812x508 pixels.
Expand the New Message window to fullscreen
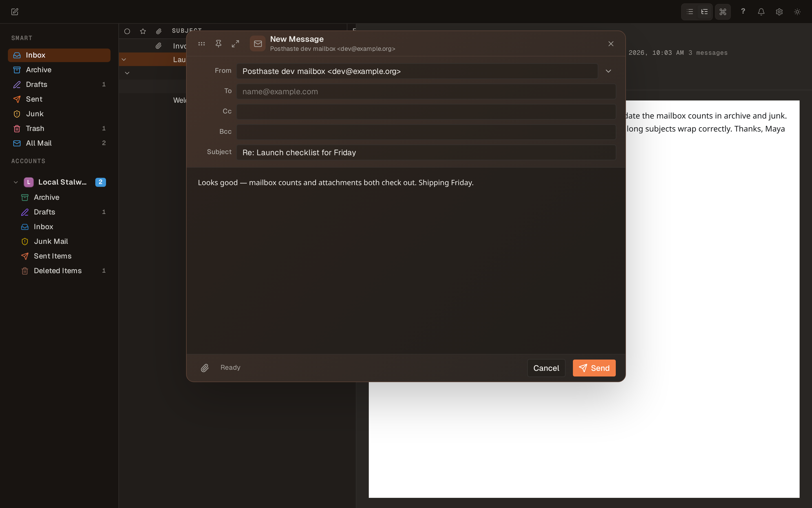235,44
